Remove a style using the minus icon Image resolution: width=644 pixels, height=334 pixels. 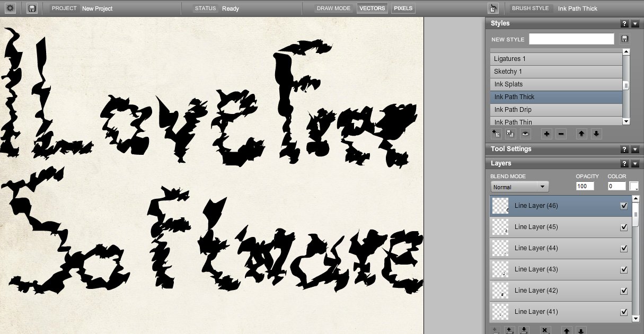point(561,134)
